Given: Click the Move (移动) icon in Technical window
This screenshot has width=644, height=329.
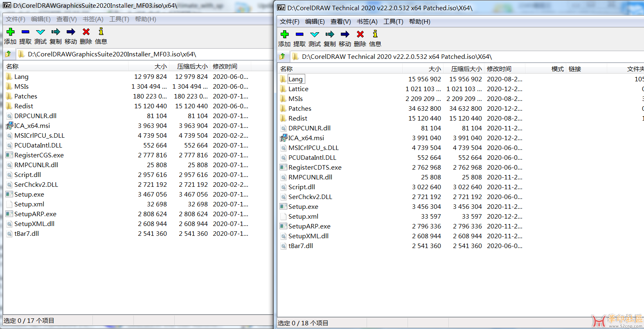Looking at the screenshot, I should pyautogui.click(x=345, y=34).
